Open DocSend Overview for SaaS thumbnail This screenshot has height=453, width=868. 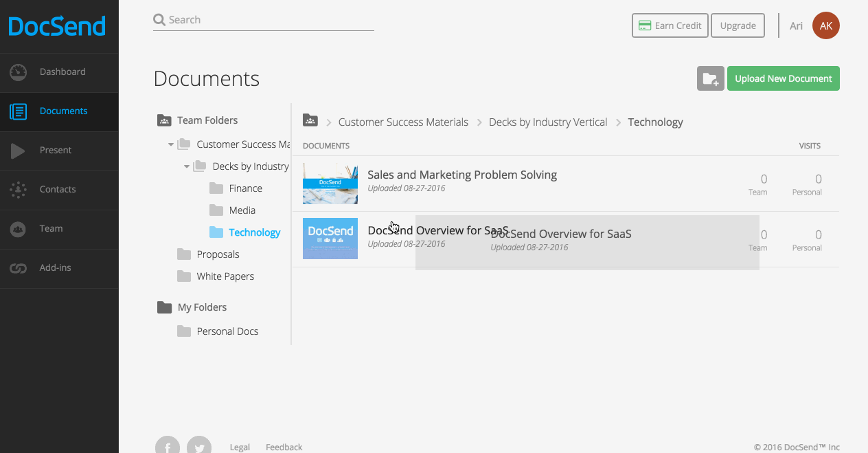pos(330,239)
